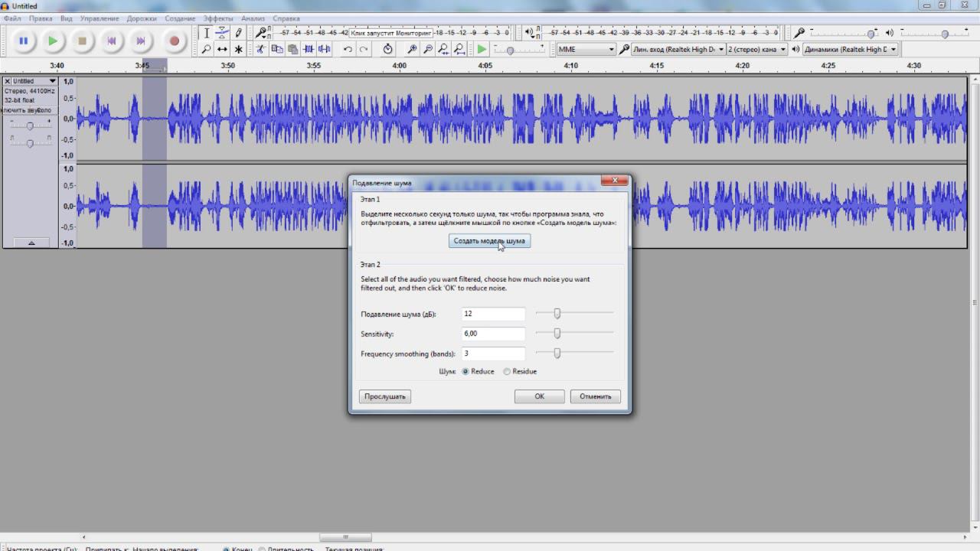Select the Draw pencil tool
Image resolution: width=980 pixels, height=551 pixels.
(x=238, y=33)
